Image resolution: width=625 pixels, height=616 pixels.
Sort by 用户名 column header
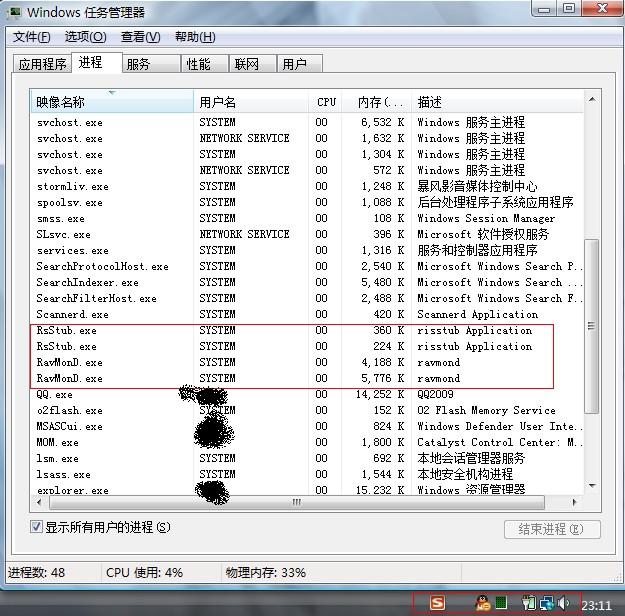coord(251,102)
